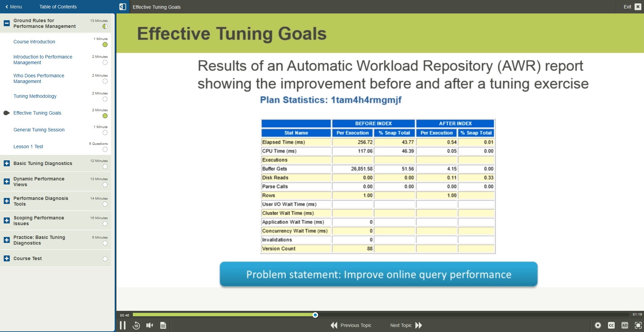Enter fullscreen mode

coord(638,325)
